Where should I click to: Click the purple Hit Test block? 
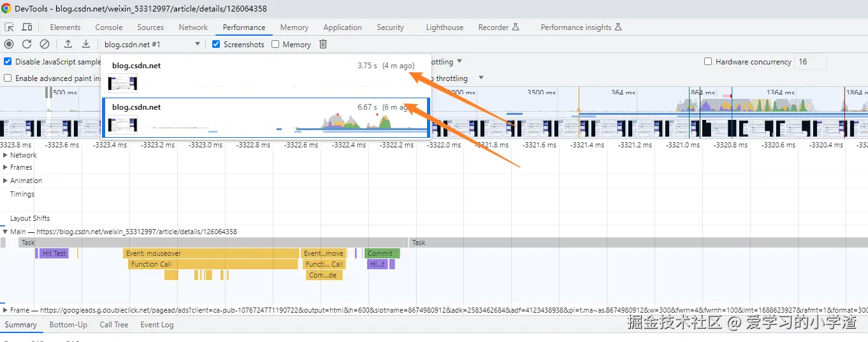54,253
